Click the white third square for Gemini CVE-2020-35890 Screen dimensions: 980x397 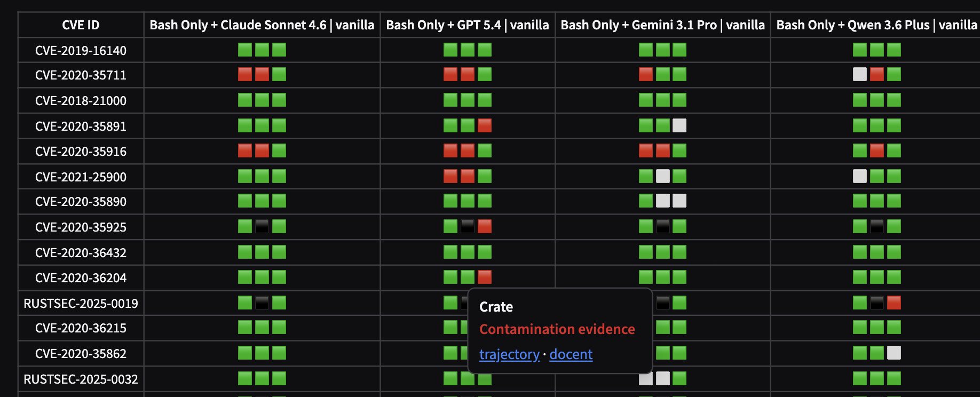pyautogui.click(x=679, y=201)
